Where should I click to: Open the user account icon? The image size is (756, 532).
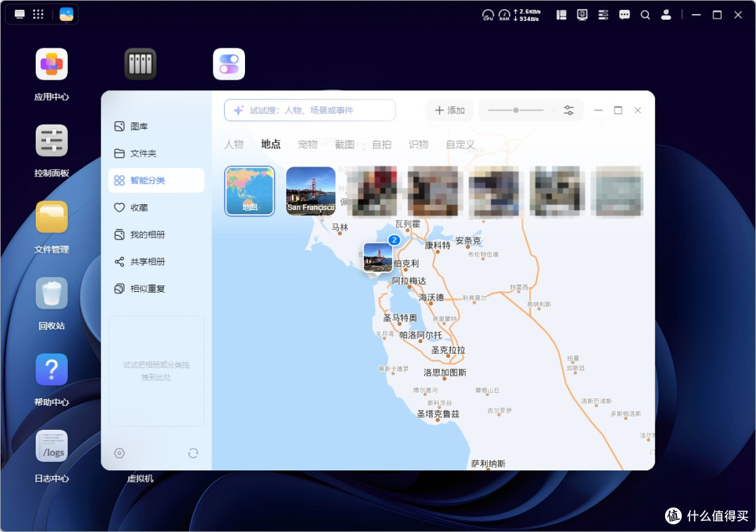tap(666, 15)
